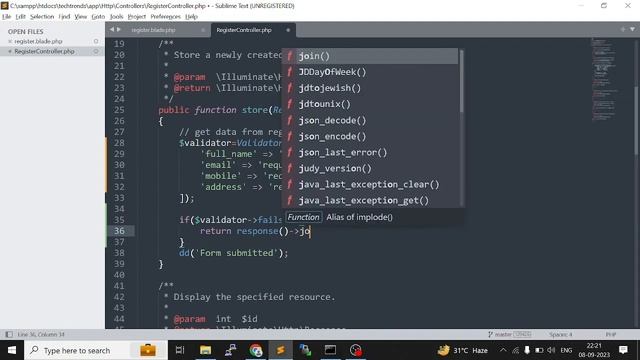Close RegisterController.php from sidebar x icon
Viewport: 640px width, 360px height.
pyautogui.click(x=10, y=51)
